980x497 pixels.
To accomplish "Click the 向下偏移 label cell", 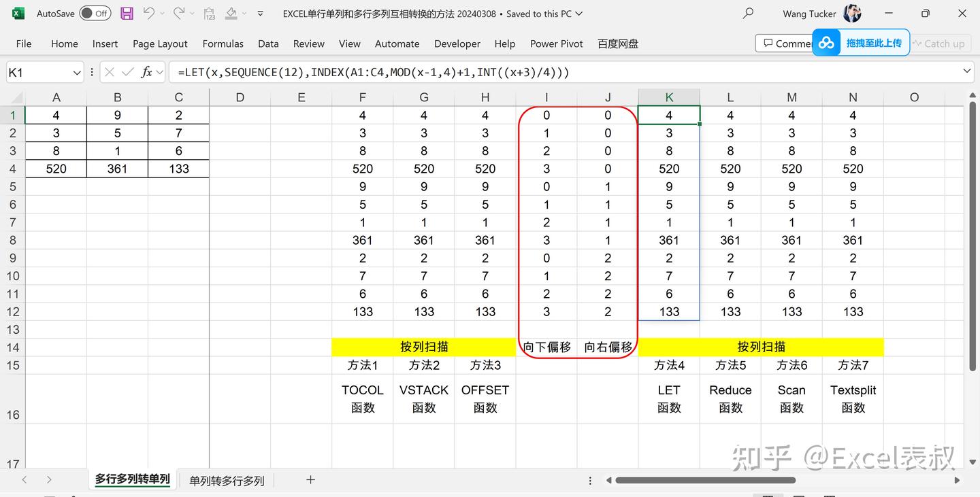I will (546, 347).
